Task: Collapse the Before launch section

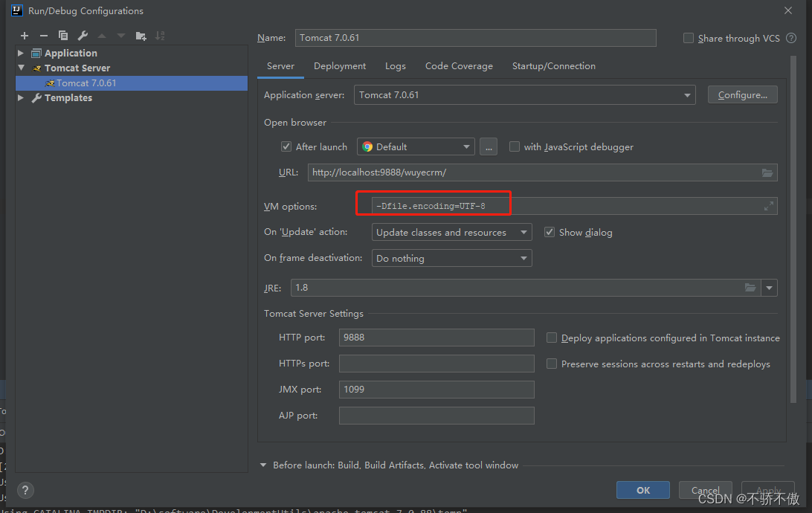Action: point(263,465)
